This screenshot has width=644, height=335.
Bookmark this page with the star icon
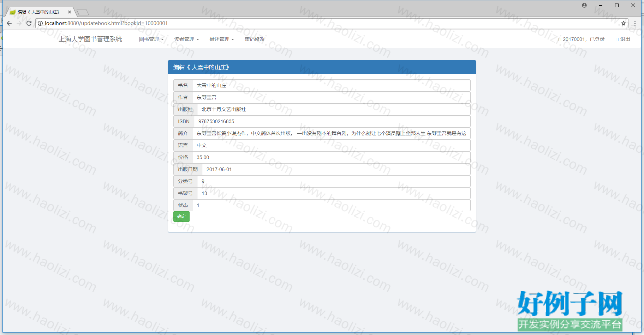(x=624, y=23)
